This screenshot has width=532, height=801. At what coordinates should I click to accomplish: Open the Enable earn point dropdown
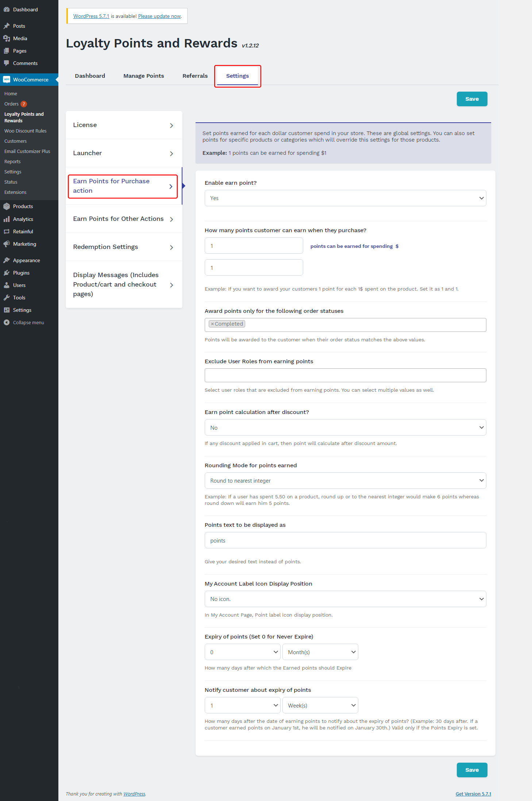(345, 198)
